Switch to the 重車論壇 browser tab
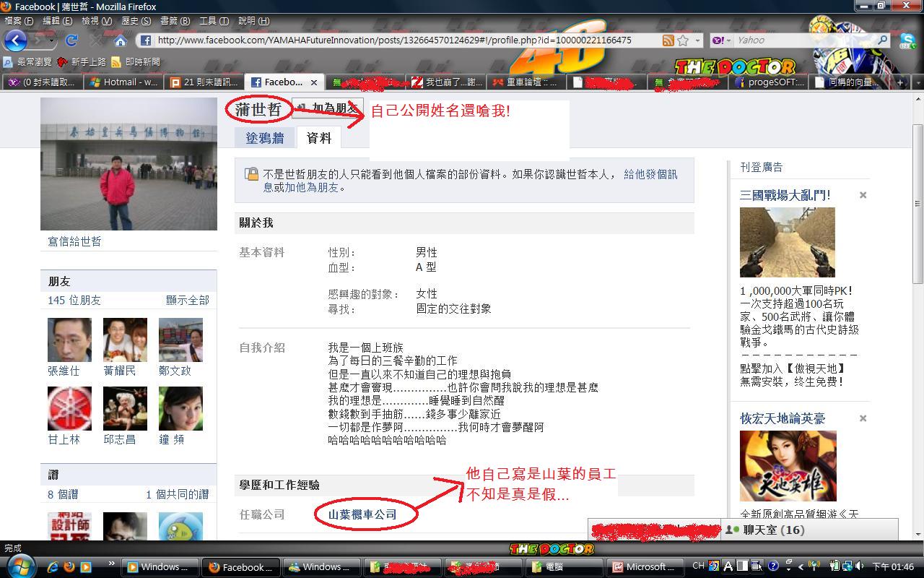This screenshot has height=578, width=924. coord(526,82)
